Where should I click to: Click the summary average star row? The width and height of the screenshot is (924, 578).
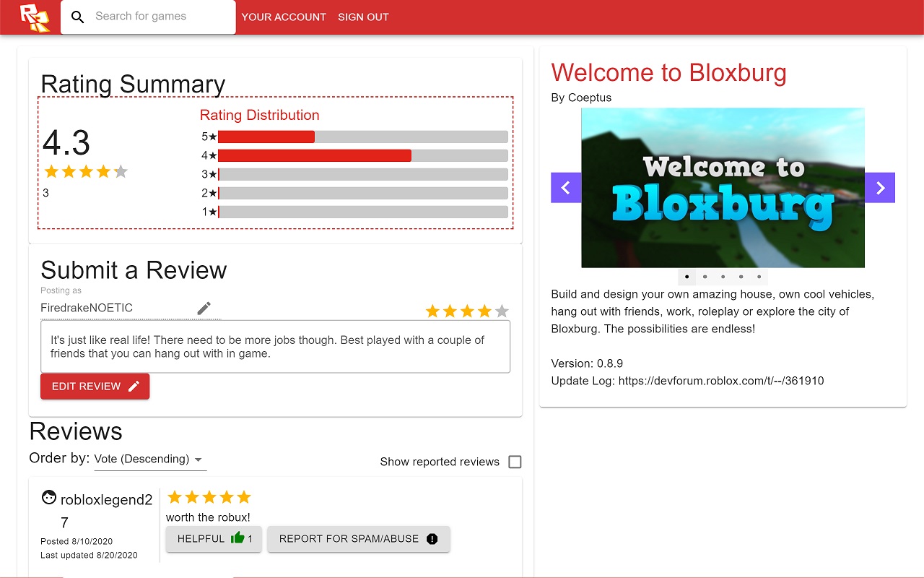pos(86,172)
